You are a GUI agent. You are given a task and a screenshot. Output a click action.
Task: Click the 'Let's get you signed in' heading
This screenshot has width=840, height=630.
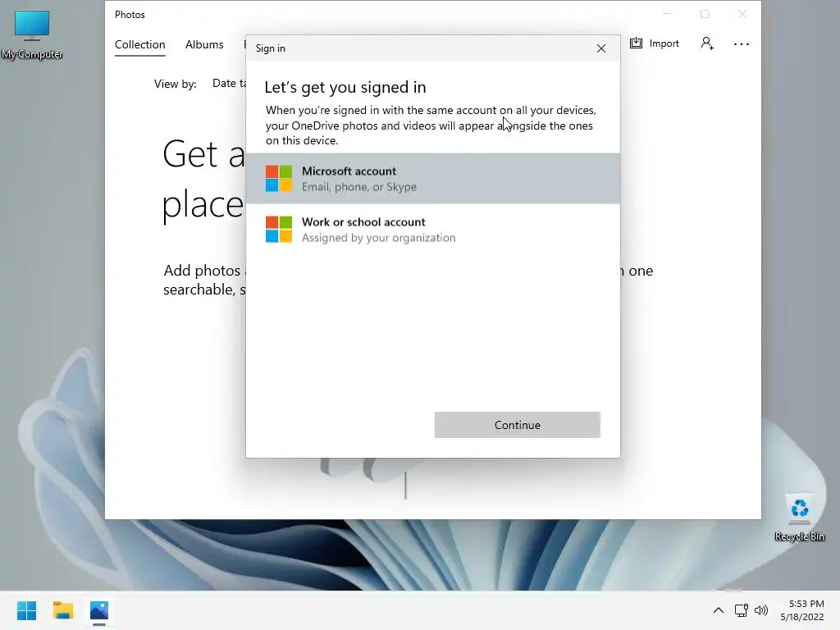(345, 87)
